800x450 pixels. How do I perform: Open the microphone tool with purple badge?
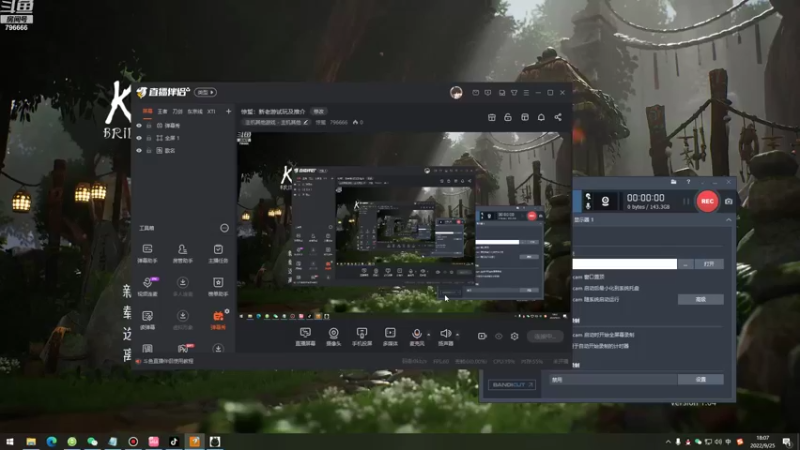click(x=147, y=286)
